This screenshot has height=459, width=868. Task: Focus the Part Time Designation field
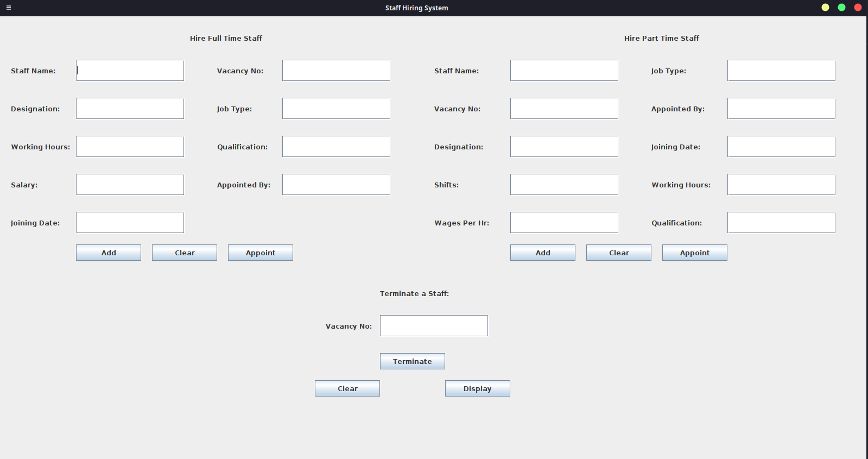564,147
